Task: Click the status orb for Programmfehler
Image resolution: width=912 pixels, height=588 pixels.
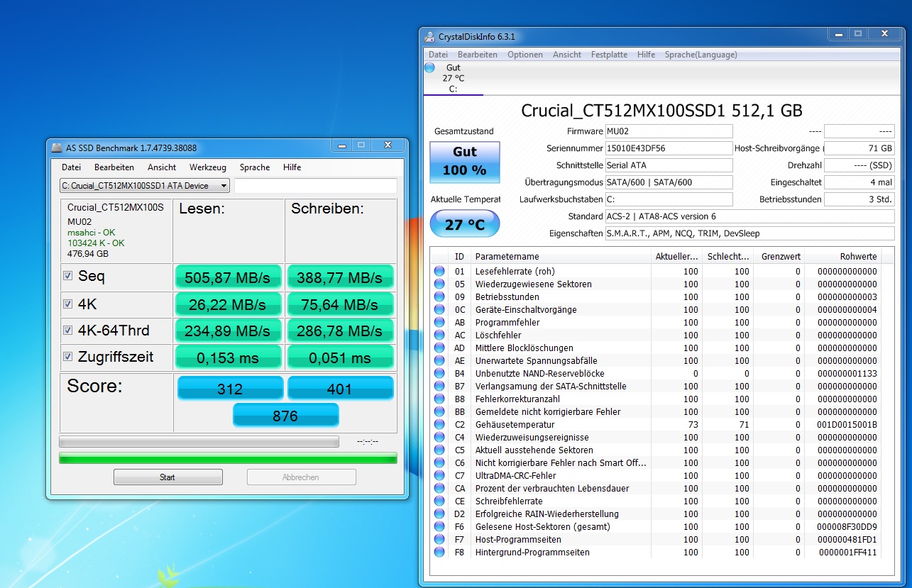Action: point(439,322)
